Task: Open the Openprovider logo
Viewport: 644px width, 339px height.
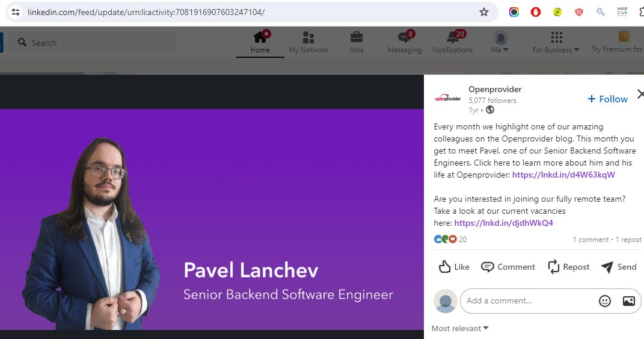Action: (x=448, y=98)
